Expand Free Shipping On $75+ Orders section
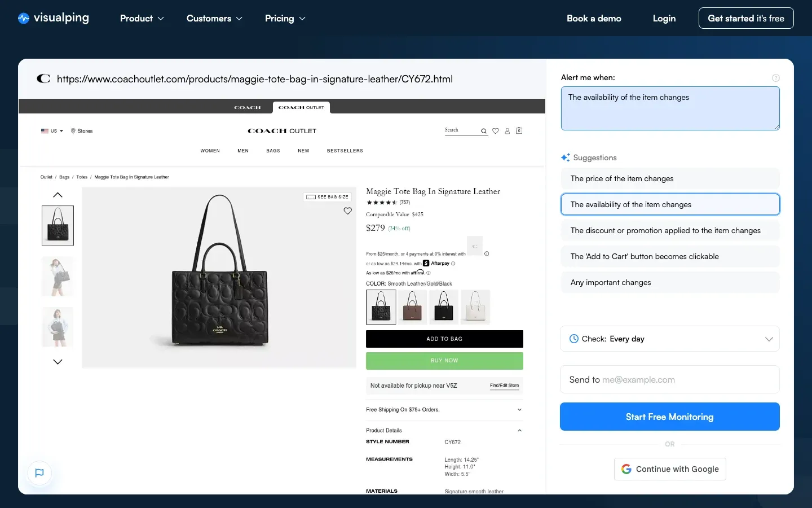This screenshot has height=508, width=812. tap(444, 410)
